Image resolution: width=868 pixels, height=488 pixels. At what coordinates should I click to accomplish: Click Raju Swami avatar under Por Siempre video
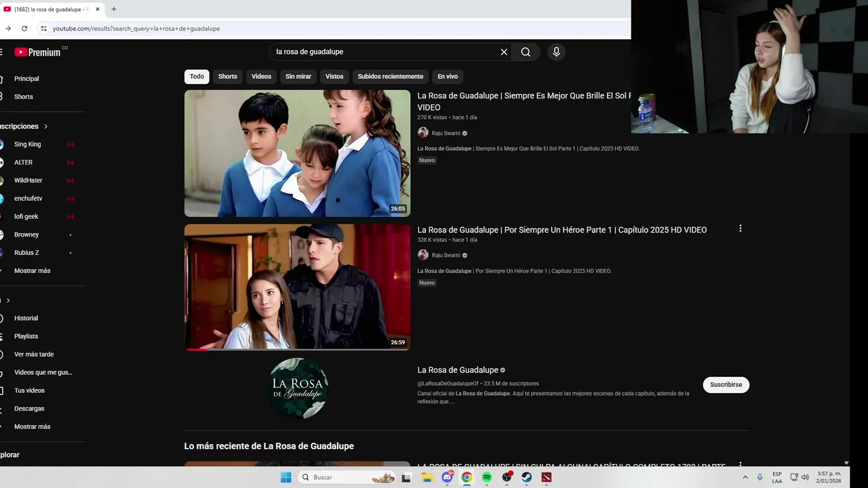(423, 255)
